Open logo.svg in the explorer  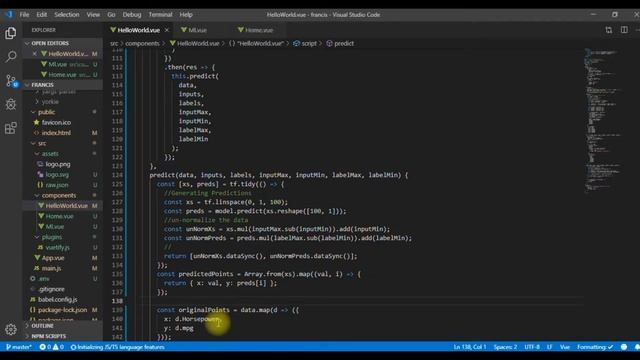57,174
